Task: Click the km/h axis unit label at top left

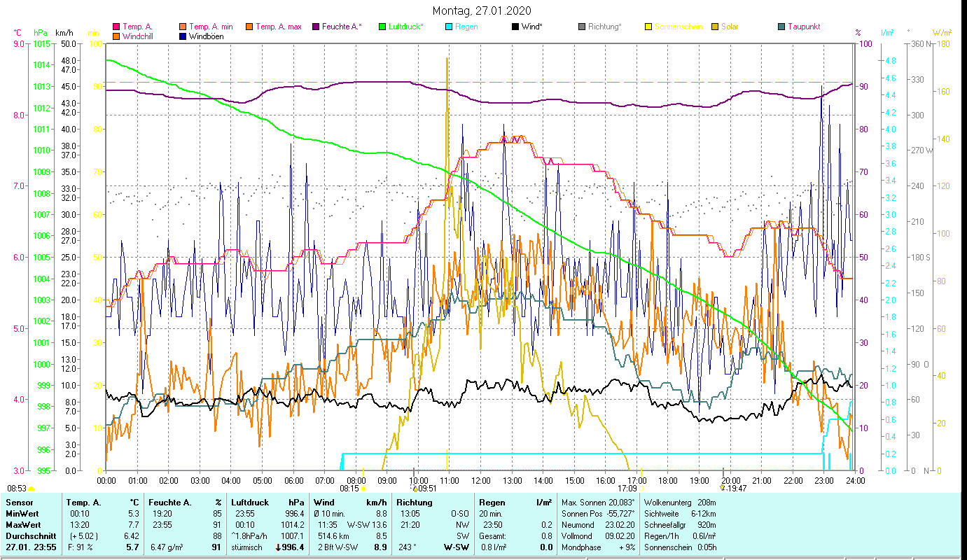Action: click(64, 33)
